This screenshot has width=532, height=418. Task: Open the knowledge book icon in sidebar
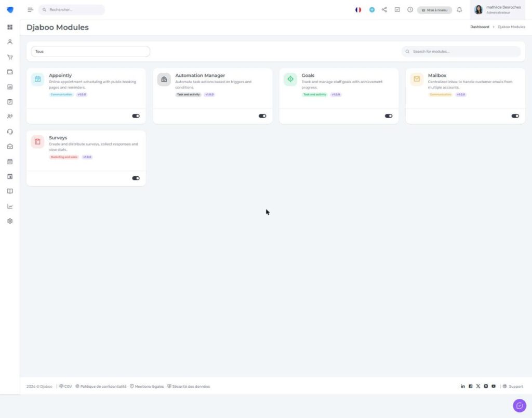(10, 191)
